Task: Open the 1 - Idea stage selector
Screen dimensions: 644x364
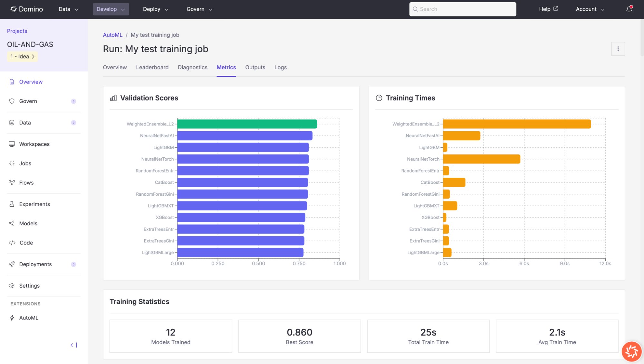Action: point(22,56)
